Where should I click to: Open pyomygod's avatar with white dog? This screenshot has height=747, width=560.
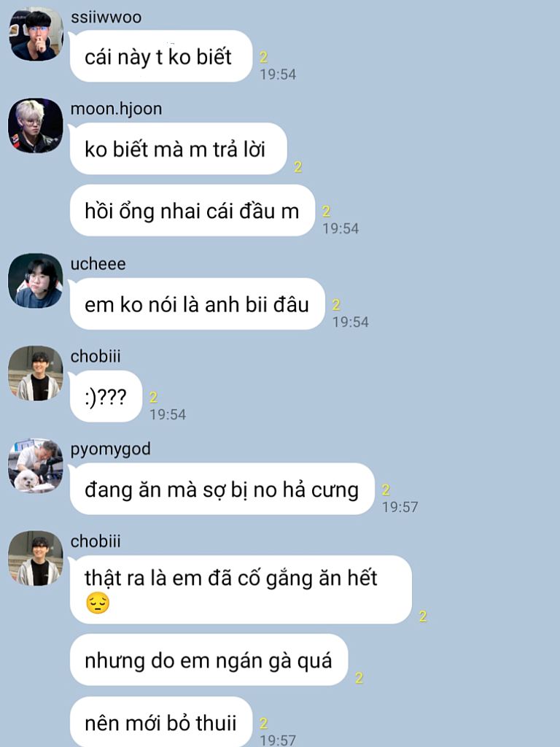(x=36, y=466)
